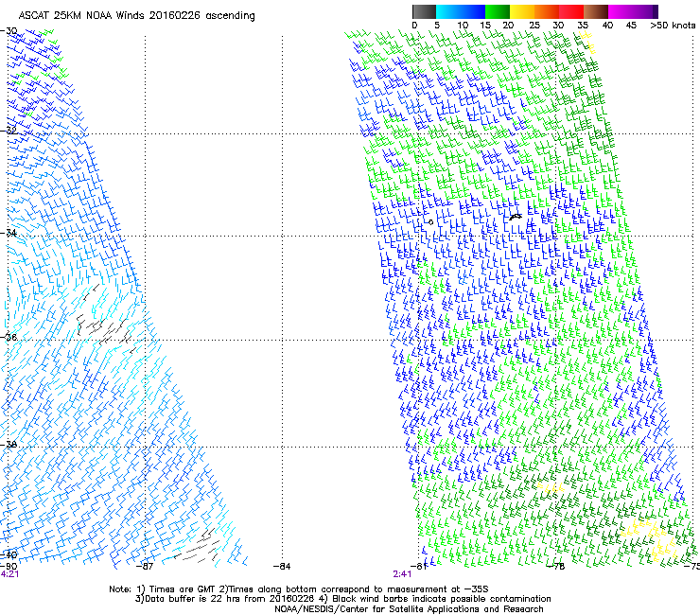Screen dimensions: 700x615
Task: Click the '35' label under color bar
Action: 583,26
